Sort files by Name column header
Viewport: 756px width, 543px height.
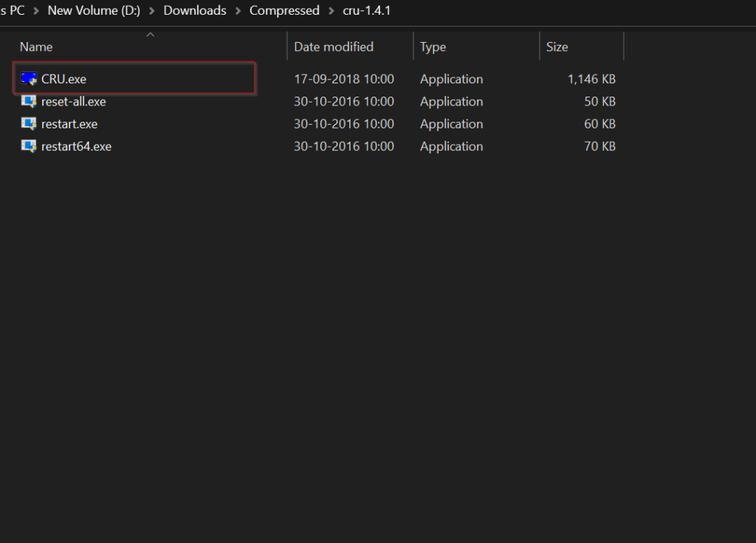[36, 46]
